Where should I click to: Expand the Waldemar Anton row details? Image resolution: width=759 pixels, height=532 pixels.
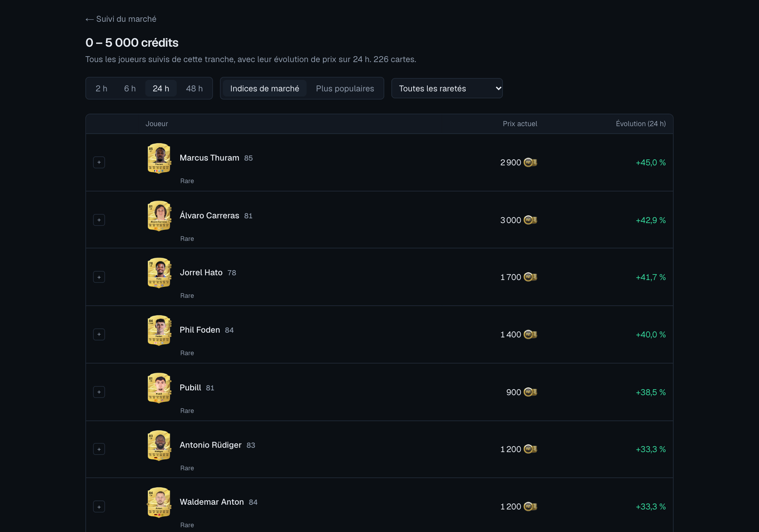99,507
